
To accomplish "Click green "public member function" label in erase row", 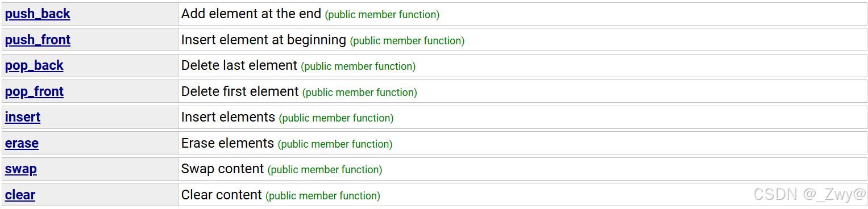I will [x=335, y=144].
